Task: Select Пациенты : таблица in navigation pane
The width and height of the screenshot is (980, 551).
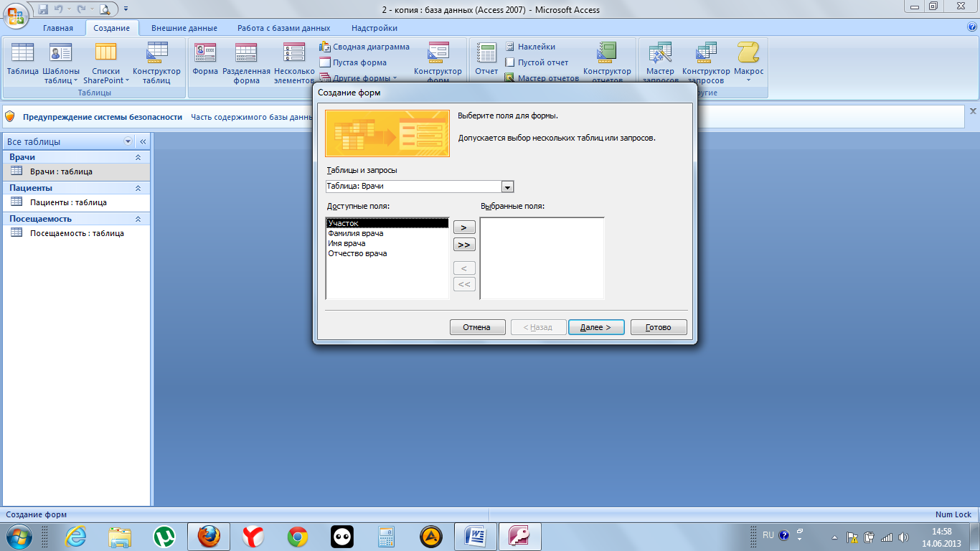Action: [77, 202]
